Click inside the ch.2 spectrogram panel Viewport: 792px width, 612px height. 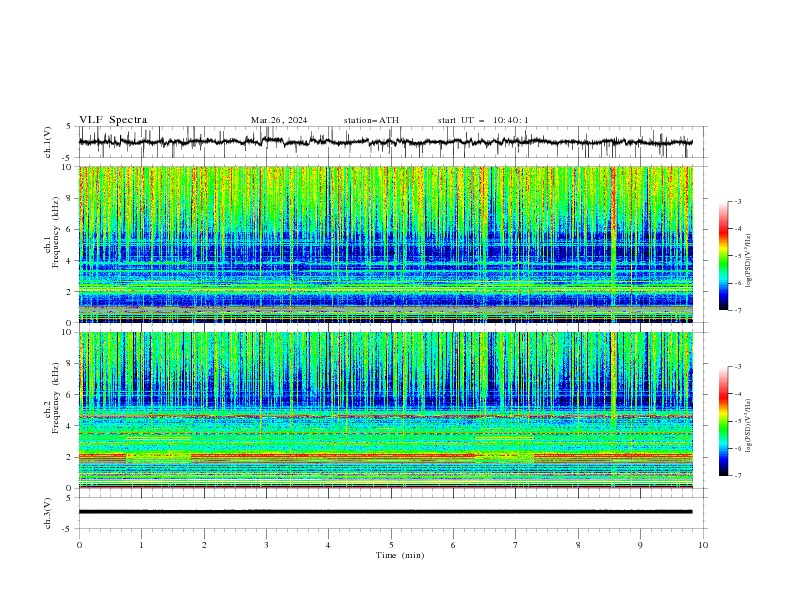pyautogui.click(x=385, y=410)
